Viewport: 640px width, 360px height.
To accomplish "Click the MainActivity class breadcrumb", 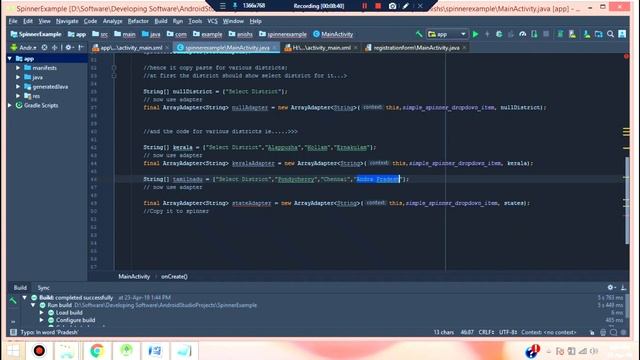I will 333,34.
